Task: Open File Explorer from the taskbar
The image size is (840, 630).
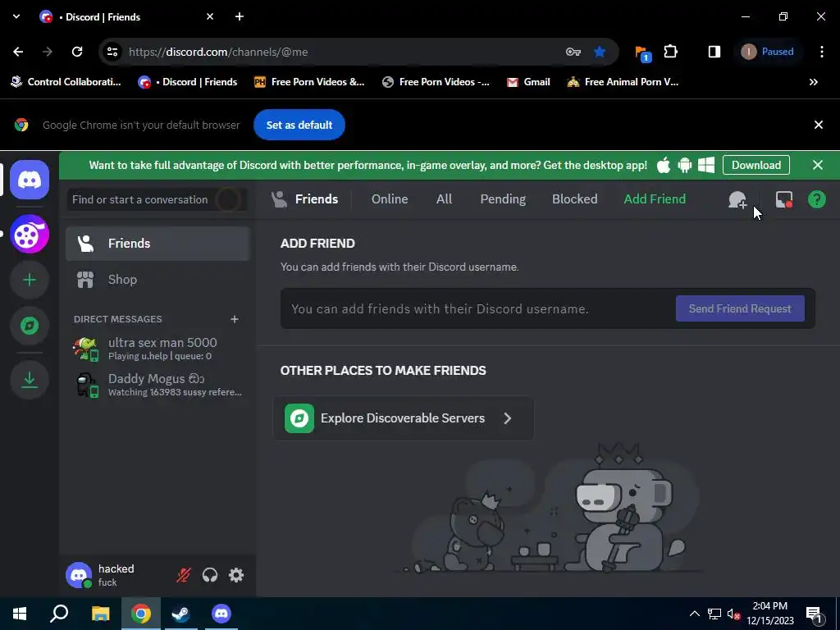Action: click(x=100, y=614)
